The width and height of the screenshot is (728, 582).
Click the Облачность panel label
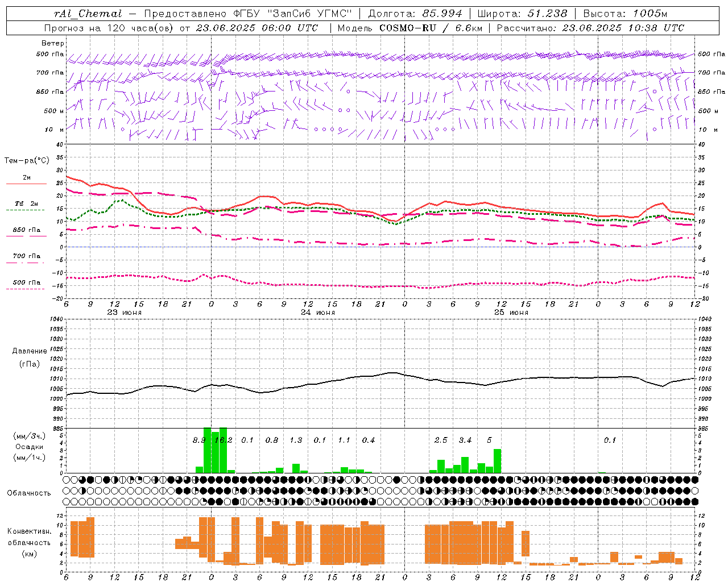point(29,493)
